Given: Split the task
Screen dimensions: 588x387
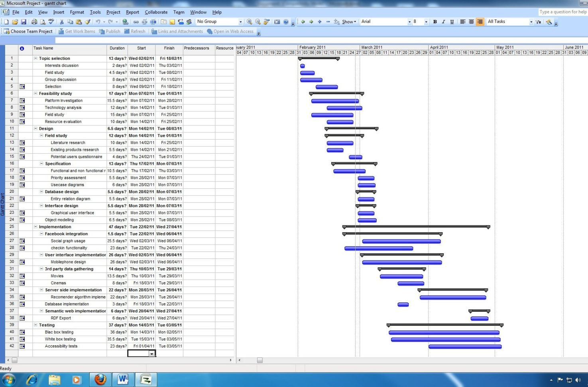Looking at the screenshot, I should click(153, 22).
